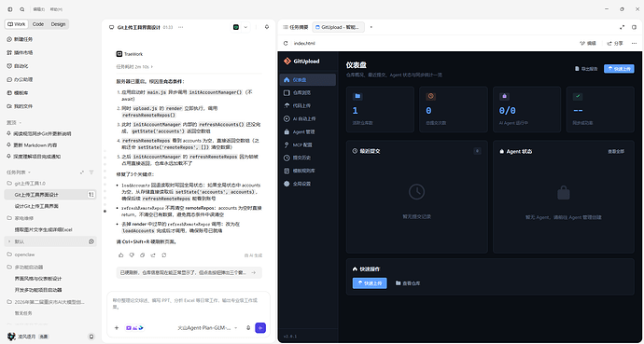
Task: Open task 提取图片文字生成详细Excel
Action: pyautogui.click(x=44, y=229)
